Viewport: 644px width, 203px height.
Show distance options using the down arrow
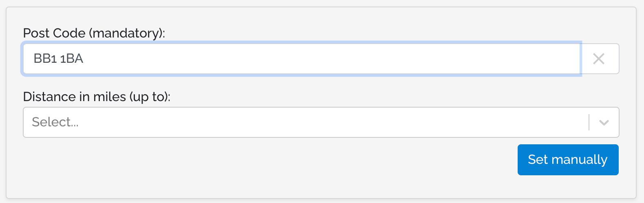[x=604, y=122]
